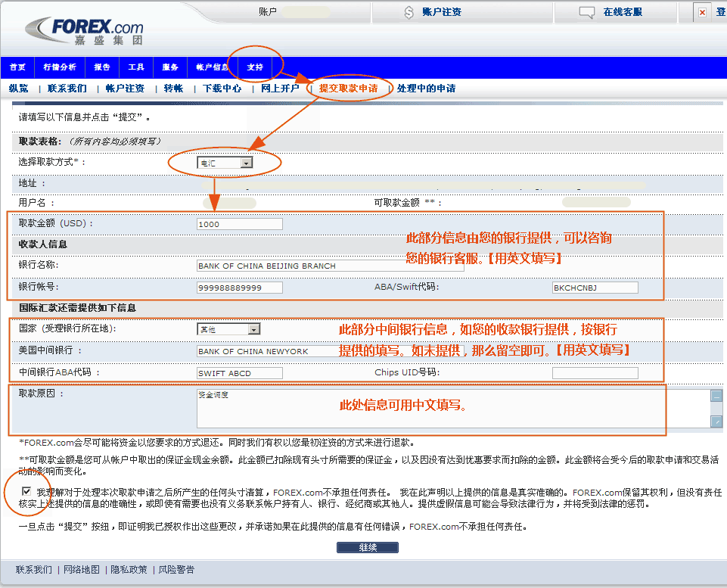
Task: Select the 提交取款申请 submenu tab
Action: (x=348, y=88)
